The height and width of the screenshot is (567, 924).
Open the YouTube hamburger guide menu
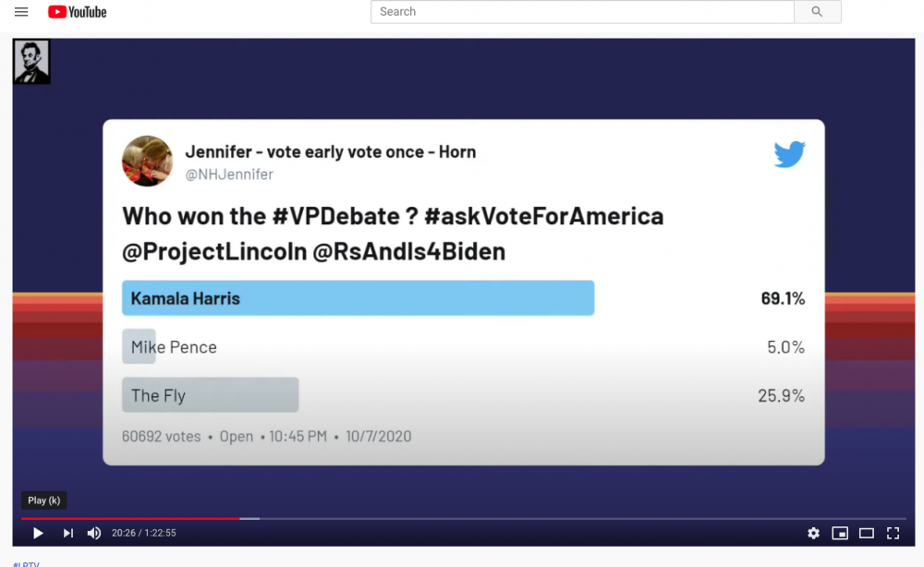point(21,12)
